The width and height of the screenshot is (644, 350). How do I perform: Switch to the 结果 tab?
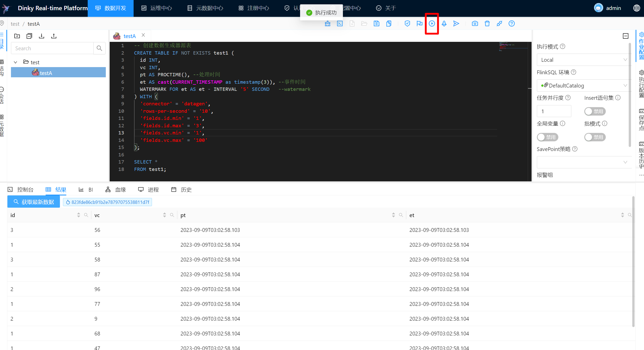[56, 190]
